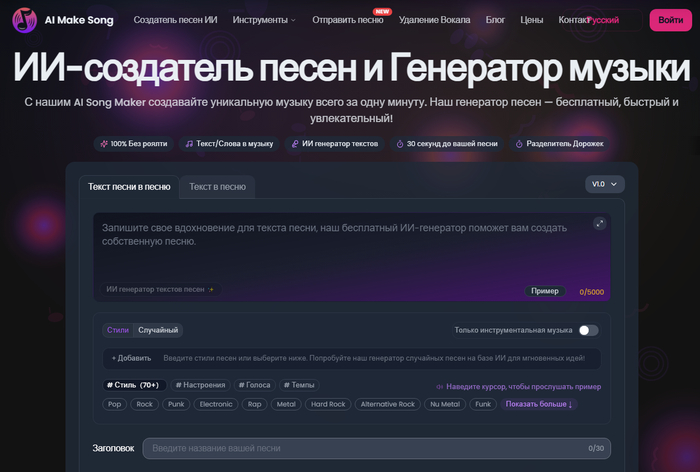Image resolution: width=700 pixels, height=472 pixels.
Task: Switch to the 'Текст в песню' tab
Action: [x=217, y=186]
